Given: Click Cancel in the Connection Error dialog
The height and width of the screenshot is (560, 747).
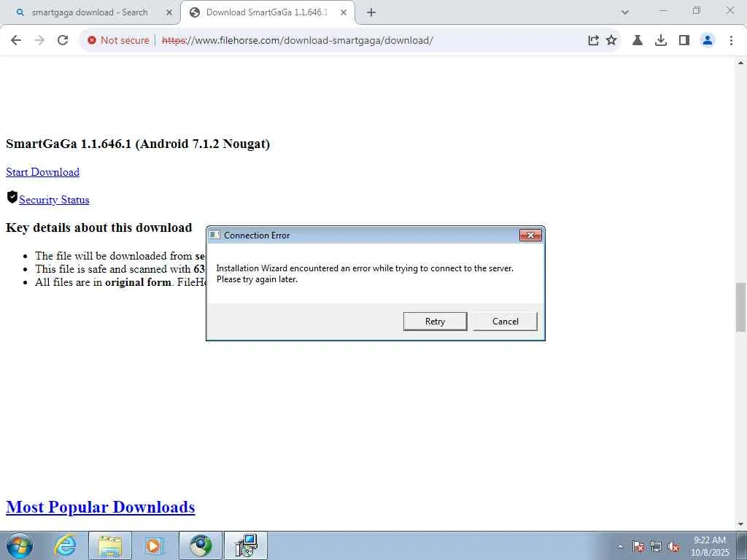Looking at the screenshot, I should (x=505, y=322).
